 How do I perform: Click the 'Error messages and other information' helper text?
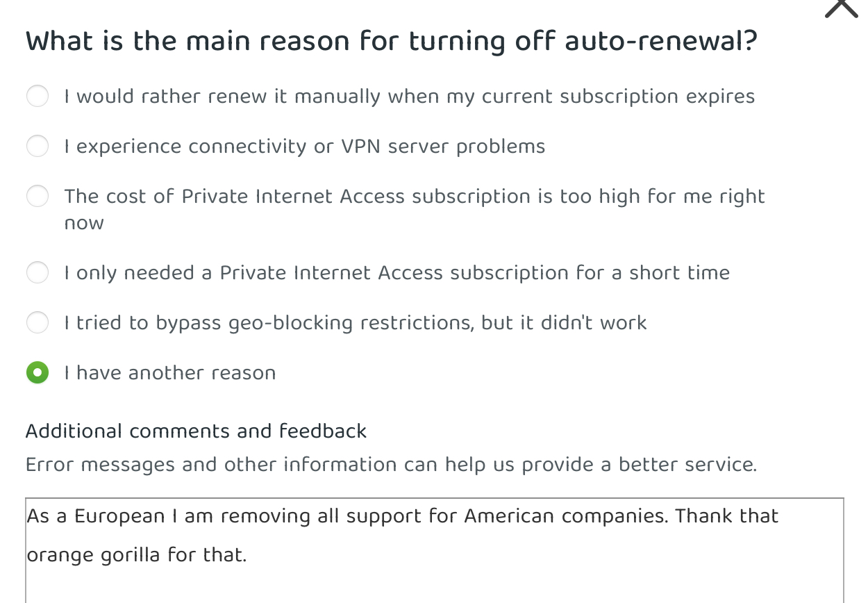coord(391,465)
